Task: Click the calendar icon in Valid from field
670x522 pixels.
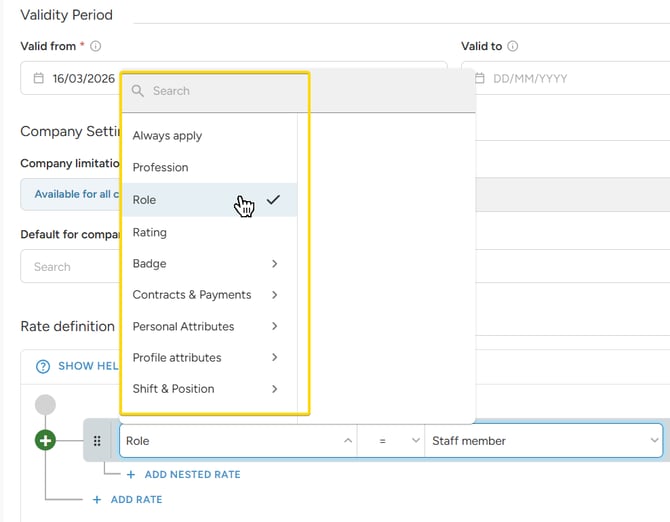Action: [x=38, y=78]
